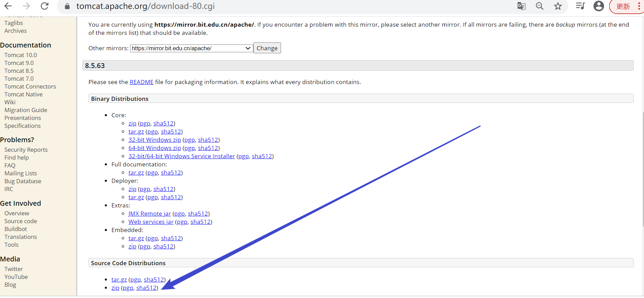
Task: Download the 64-bit Windows zip
Action: (x=154, y=148)
